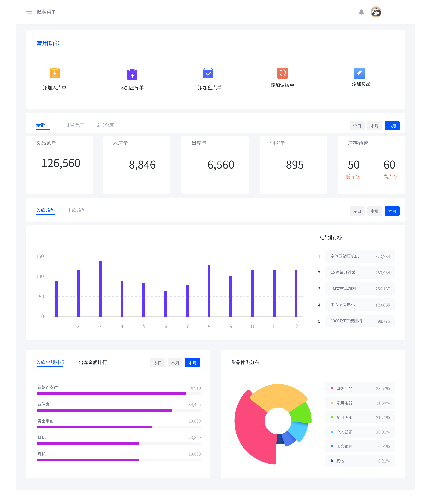Screen dimensions: 430x504
Task: Select 今日 in the amount ranking filter
Action: [x=157, y=363]
